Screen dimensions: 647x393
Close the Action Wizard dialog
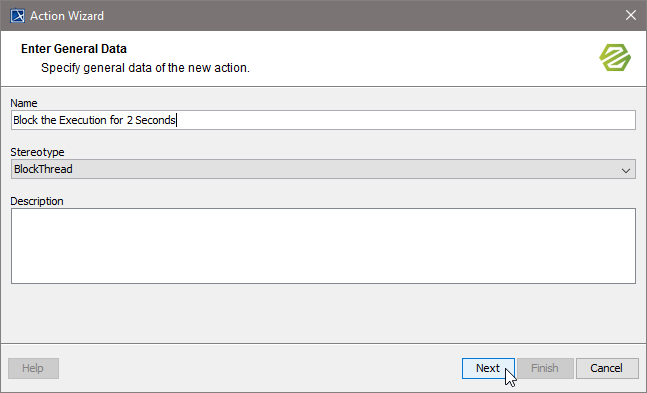(x=630, y=15)
